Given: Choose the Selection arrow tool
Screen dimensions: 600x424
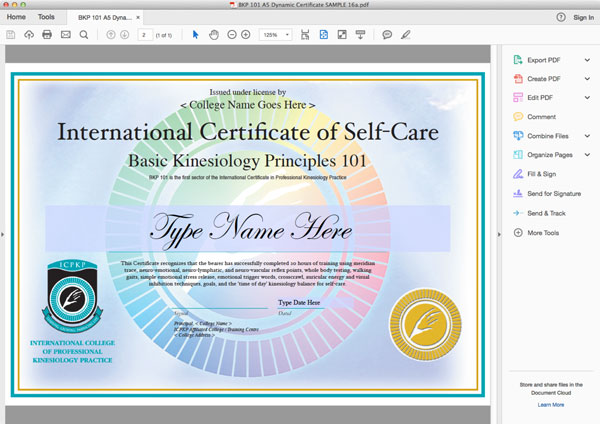Looking at the screenshot, I should point(195,35).
